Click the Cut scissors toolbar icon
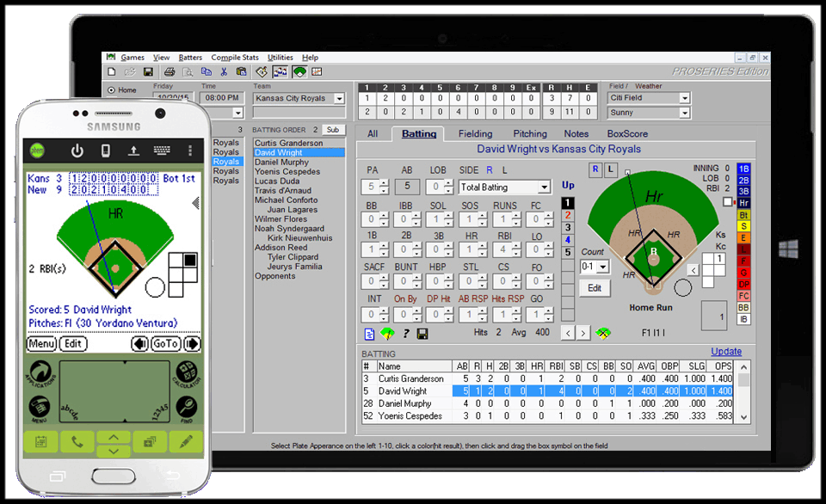826x504 pixels. pyautogui.click(x=224, y=71)
